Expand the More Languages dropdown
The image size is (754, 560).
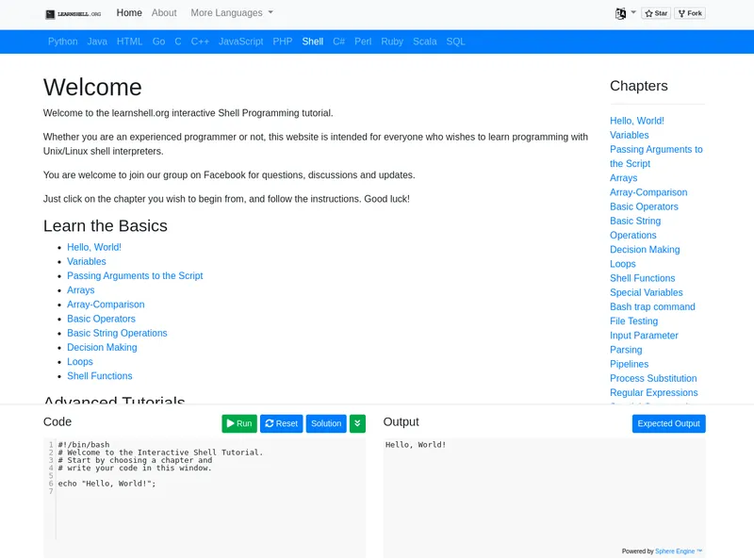point(231,13)
